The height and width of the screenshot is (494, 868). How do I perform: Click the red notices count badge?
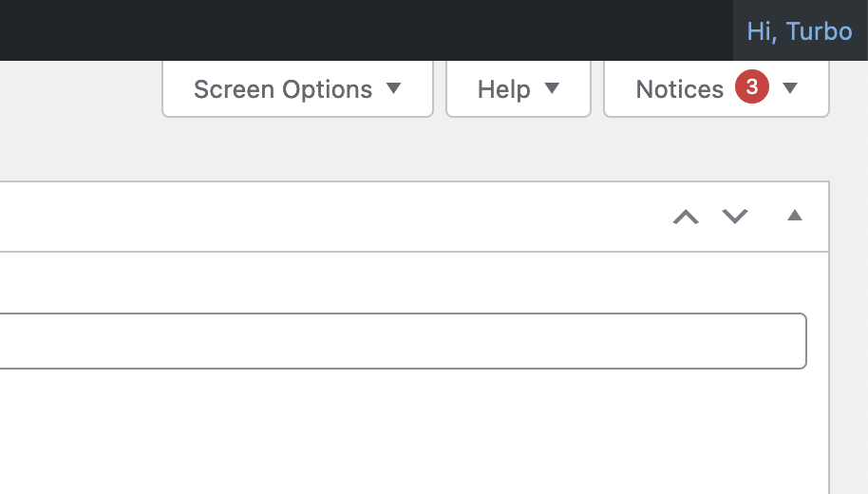751,87
